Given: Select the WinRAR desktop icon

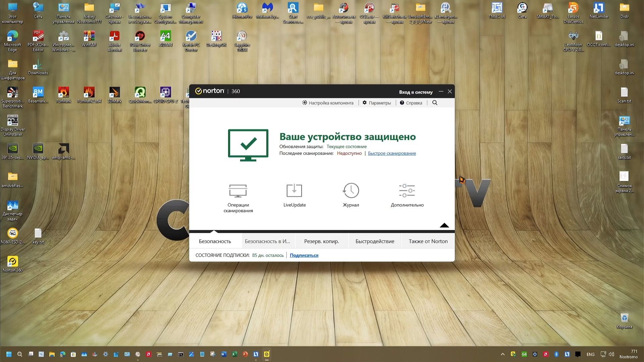Looking at the screenshot, I should coord(89,39).
